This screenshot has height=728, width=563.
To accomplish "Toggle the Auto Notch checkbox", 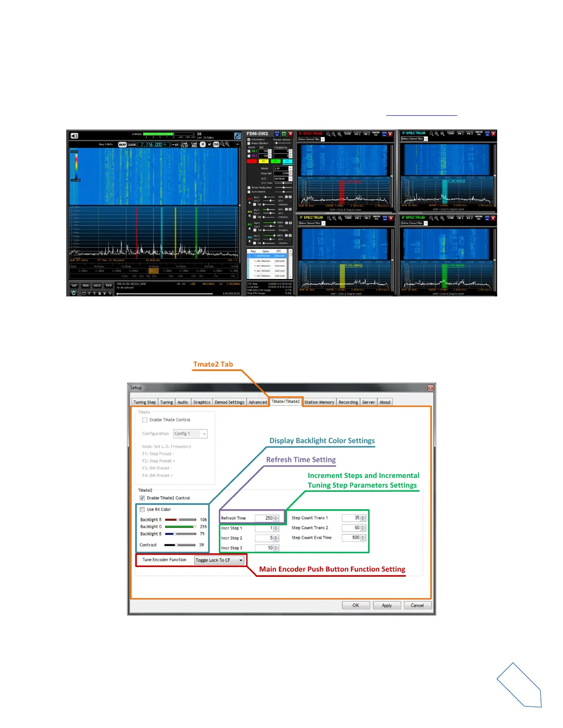I will click(x=249, y=192).
